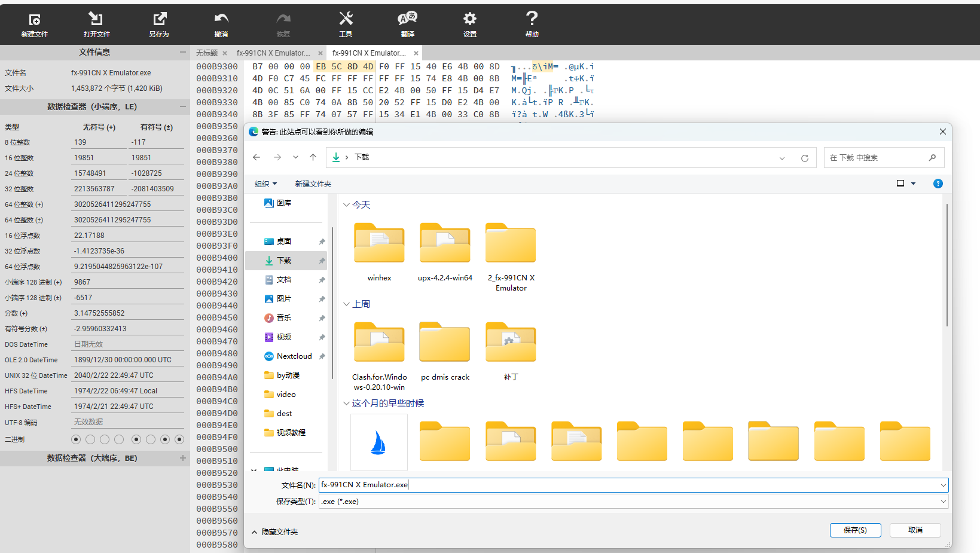Select the blue sailboat file thumbnail
Image resolution: width=980 pixels, height=553 pixels.
[x=379, y=442]
